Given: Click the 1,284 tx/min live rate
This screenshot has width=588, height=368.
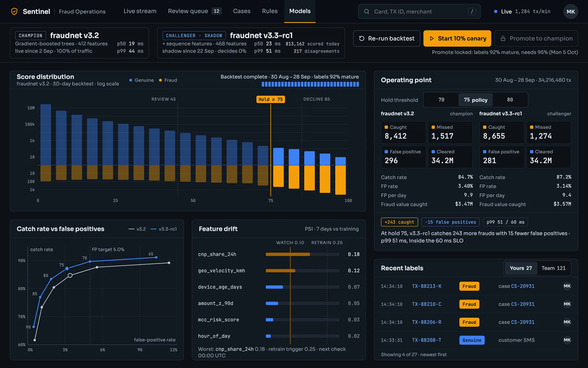Looking at the screenshot, I should tap(533, 12).
